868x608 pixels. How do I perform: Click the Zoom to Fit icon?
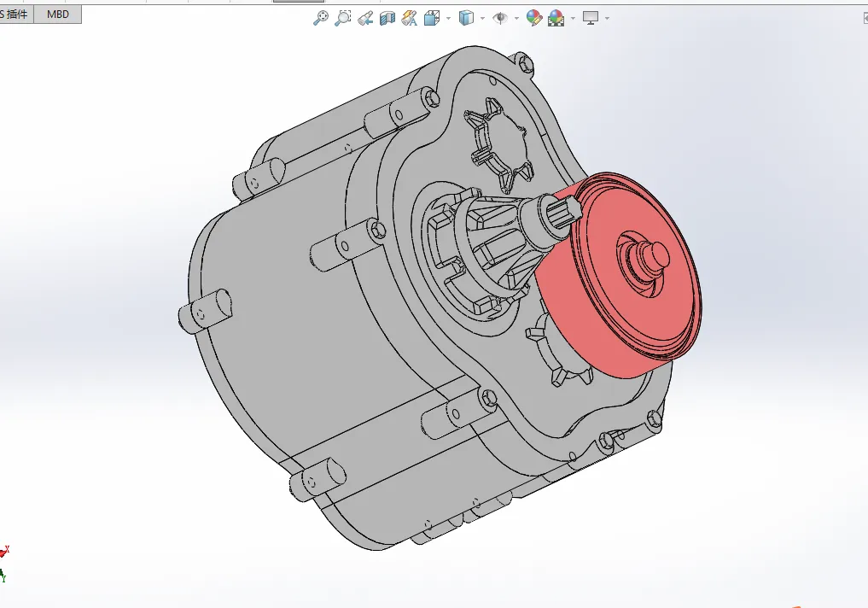coord(321,18)
